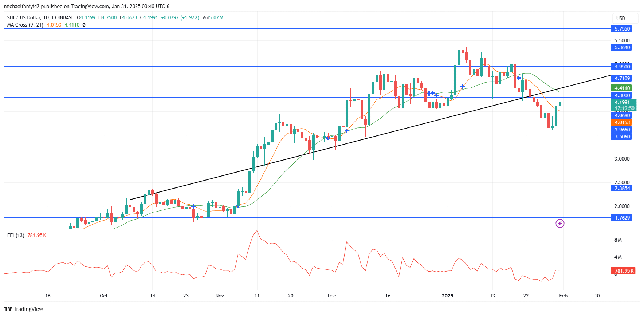Click the 781.95K value beside EFI (13)
This screenshot has height=316, width=644.
(37, 235)
